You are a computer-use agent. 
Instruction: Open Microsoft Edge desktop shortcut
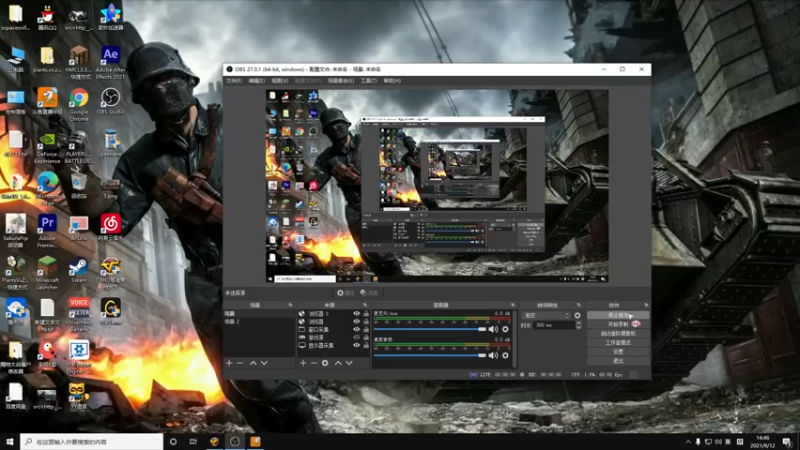[x=47, y=188]
